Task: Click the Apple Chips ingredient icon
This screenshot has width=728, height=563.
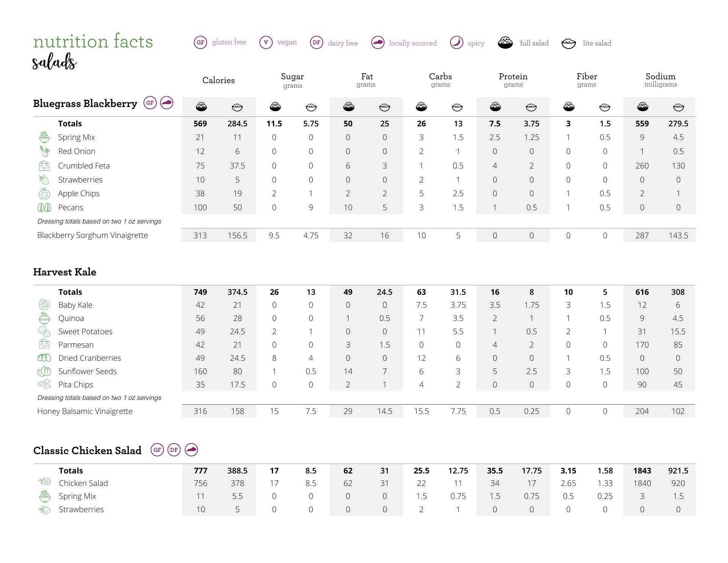Action: [x=44, y=193]
